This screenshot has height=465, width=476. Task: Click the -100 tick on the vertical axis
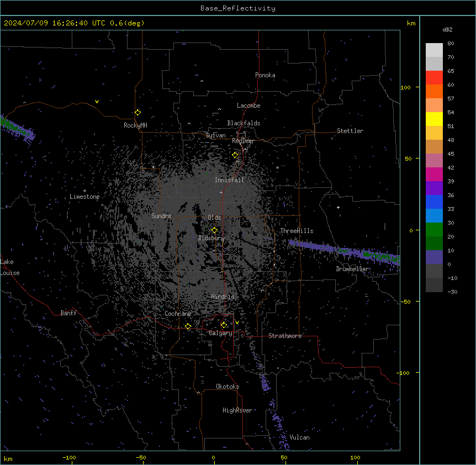(403, 373)
